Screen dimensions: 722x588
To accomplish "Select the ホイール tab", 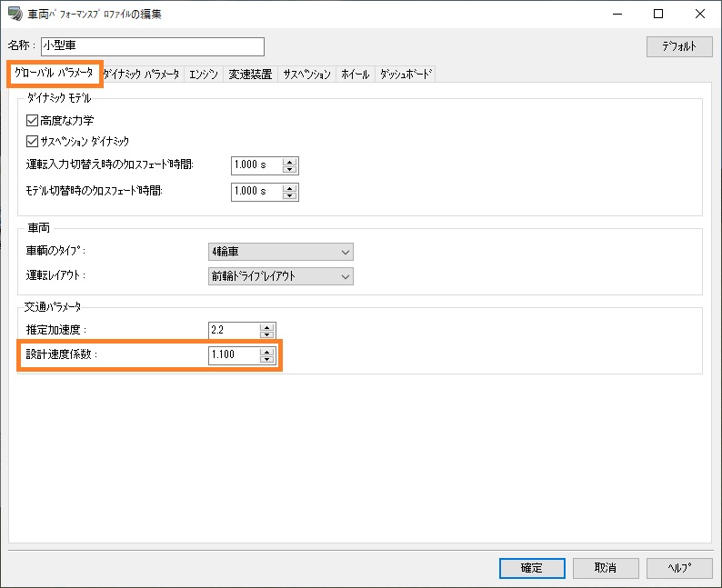I will pyautogui.click(x=356, y=75).
